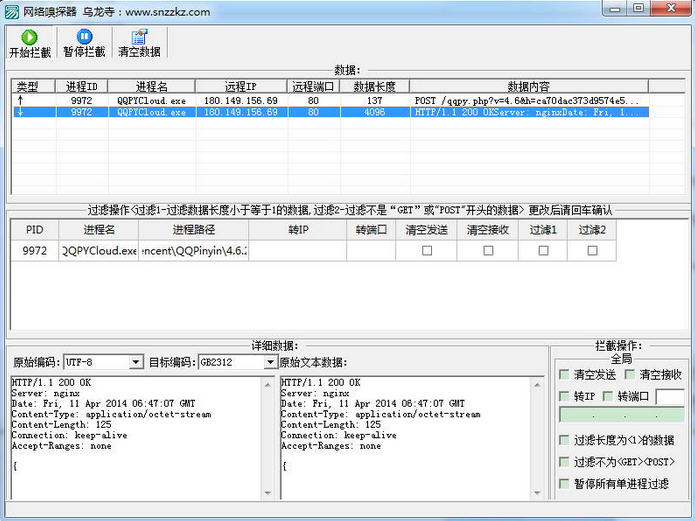695x521 pixels.
Task: Enable the global 清空发送 checkbox
Action: tap(565, 374)
